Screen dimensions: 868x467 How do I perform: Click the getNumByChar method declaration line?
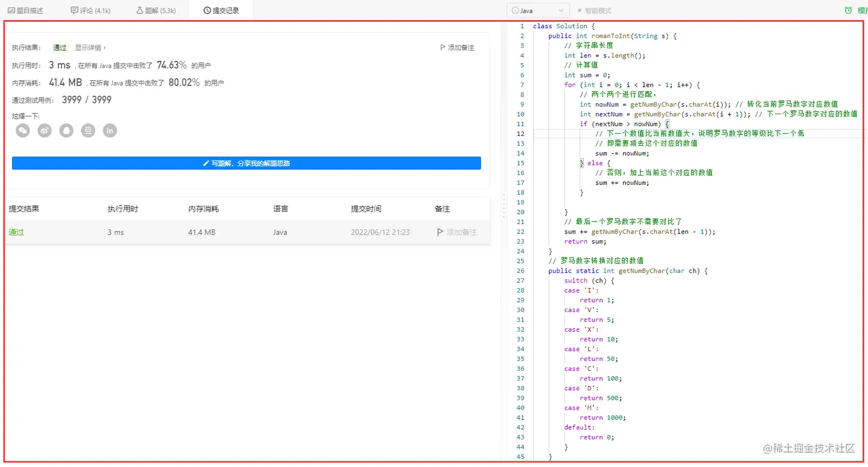click(x=628, y=271)
